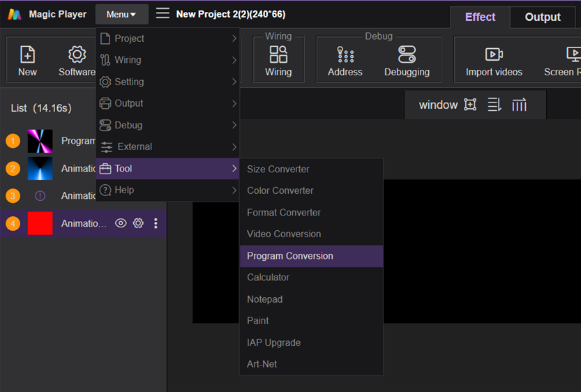Click the Address toolbar icon

(345, 54)
